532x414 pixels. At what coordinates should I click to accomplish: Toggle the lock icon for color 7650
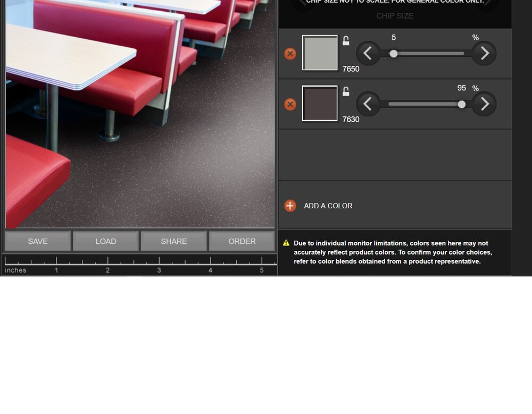346,41
